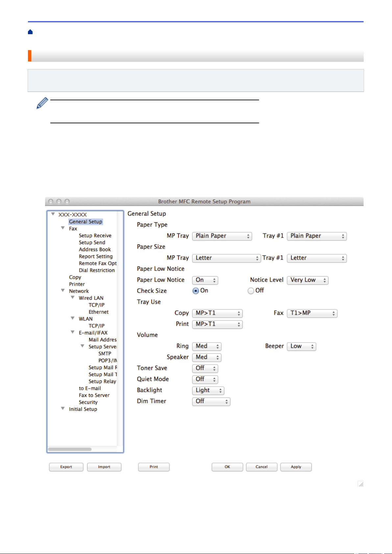Collapse the Fax tree node triangle
Screen dimensions: 392x554
pos(63,228)
